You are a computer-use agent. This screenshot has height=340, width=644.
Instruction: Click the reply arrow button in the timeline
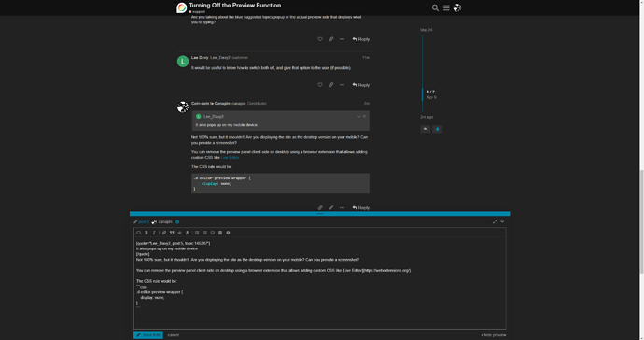pos(426,129)
